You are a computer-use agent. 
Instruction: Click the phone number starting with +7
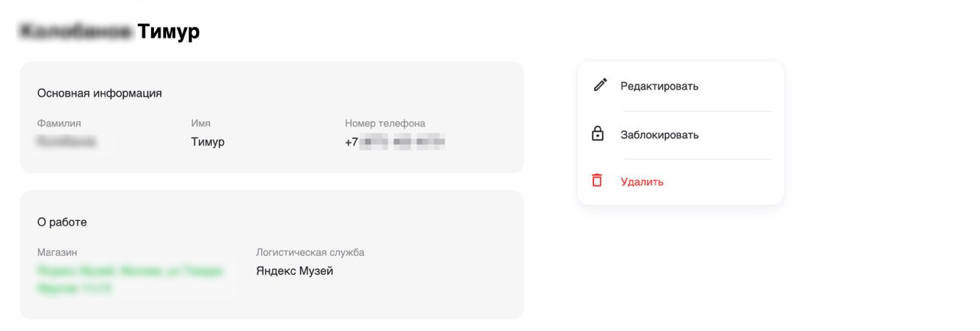(395, 142)
